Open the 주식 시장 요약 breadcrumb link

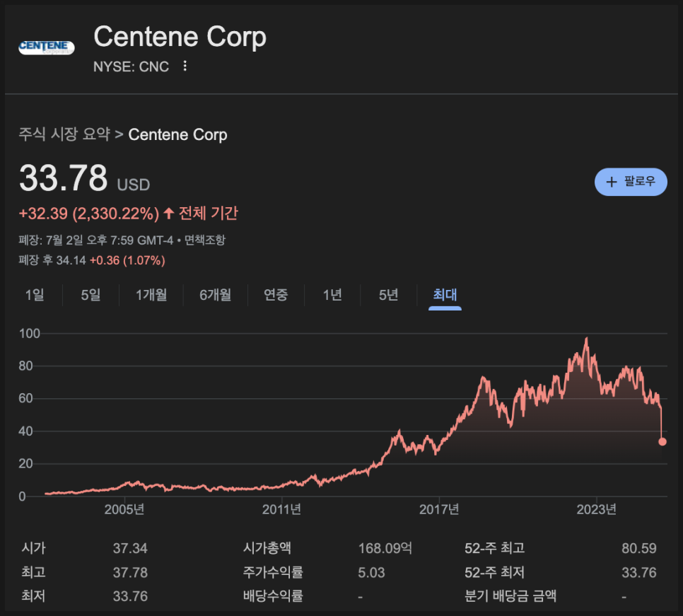[64, 134]
